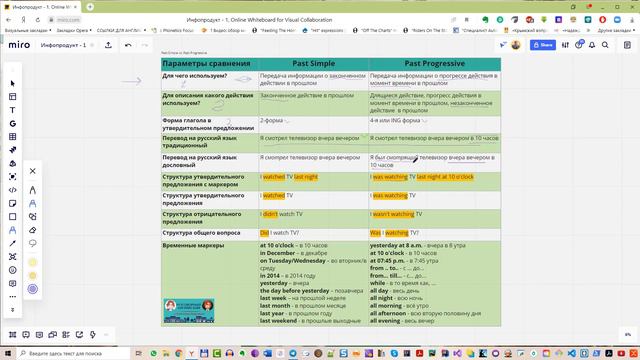Select the Sticky note tool
The image size is (640, 360).
click(13, 203)
